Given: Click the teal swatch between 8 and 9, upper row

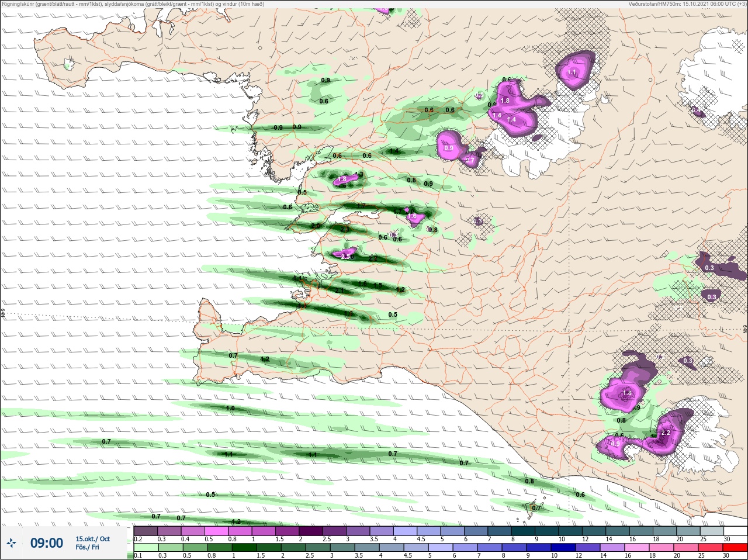Looking at the screenshot, I should [x=524, y=531].
